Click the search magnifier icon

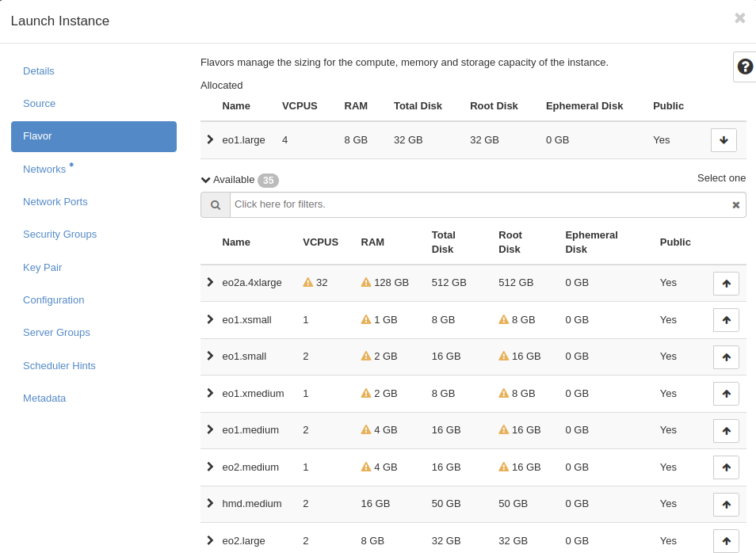[x=216, y=205]
